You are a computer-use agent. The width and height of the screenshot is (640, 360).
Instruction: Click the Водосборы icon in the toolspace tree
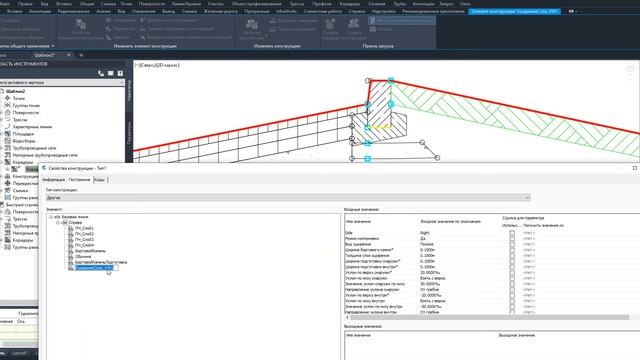click(7, 141)
